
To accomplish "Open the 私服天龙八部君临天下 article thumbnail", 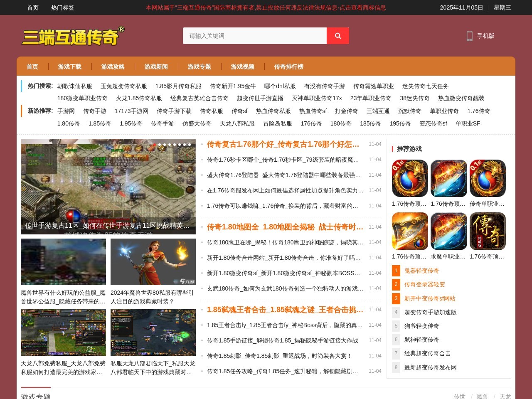I will 153,332.
